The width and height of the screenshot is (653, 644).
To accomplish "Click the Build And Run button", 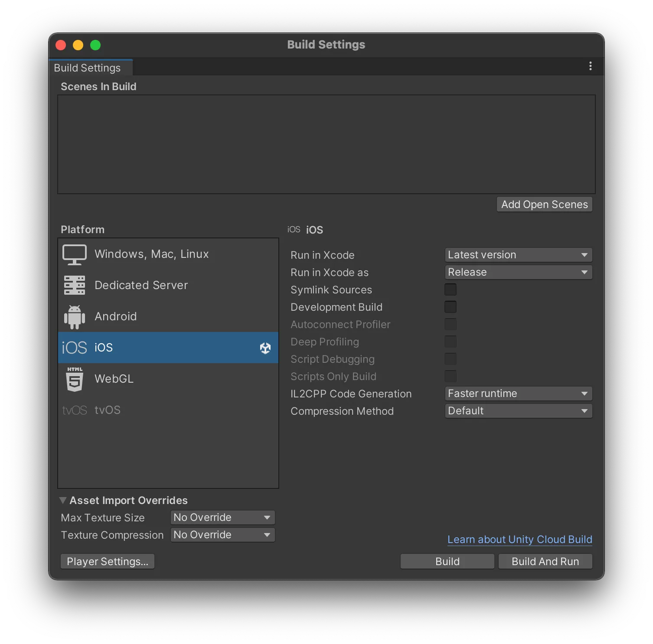I will tap(545, 562).
